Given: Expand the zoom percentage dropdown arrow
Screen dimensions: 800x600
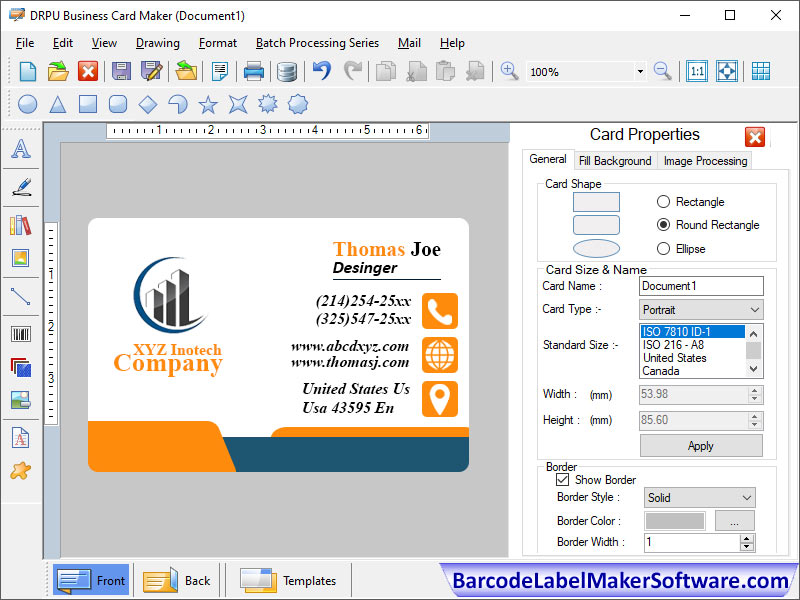Looking at the screenshot, I should pyautogui.click(x=640, y=71).
